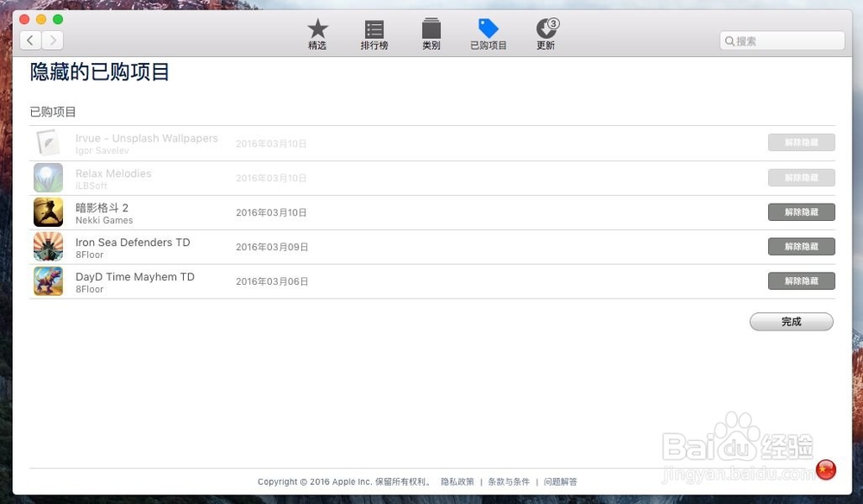The width and height of the screenshot is (863, 504).
Task: Click the 暗影格斗 2 app icon
Action: 47,212
